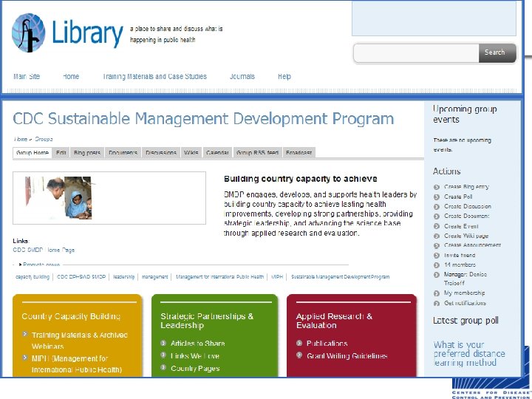Open Sustainable Management Development Program tag
Image resolution: width=532 pixels, height=399 pixels.
point(340,277)
